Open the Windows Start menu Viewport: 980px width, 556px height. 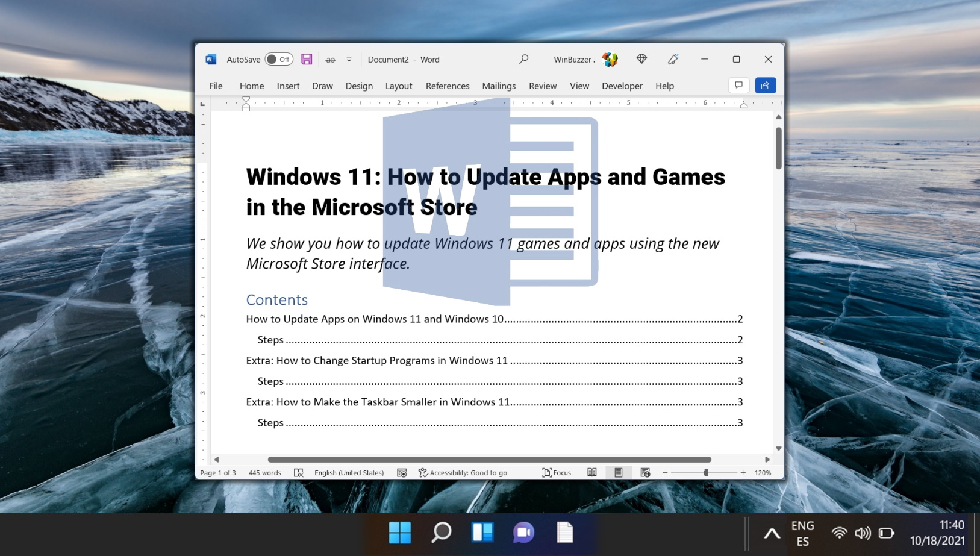[x=400, y=533]
